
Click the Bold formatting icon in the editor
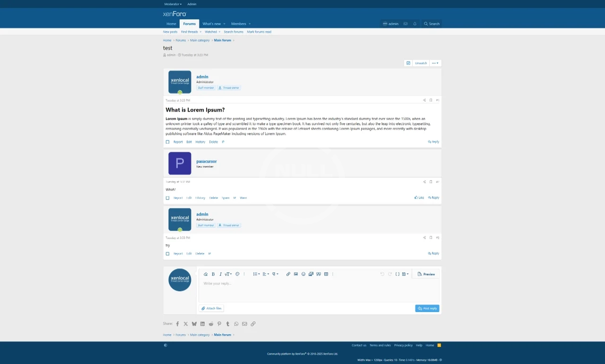213,274
